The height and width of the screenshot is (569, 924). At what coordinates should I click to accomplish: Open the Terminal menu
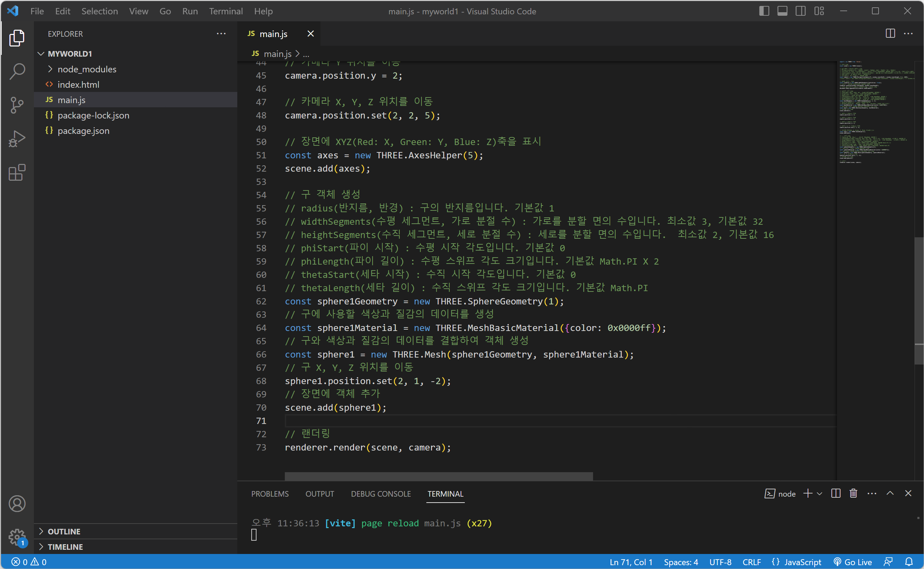[226, 11]
